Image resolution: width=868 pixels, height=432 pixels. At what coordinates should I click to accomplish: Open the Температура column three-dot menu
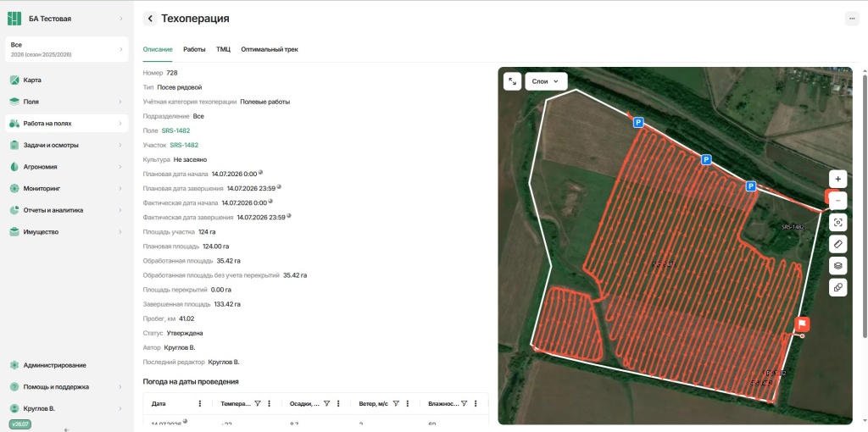tap(269, 404)
